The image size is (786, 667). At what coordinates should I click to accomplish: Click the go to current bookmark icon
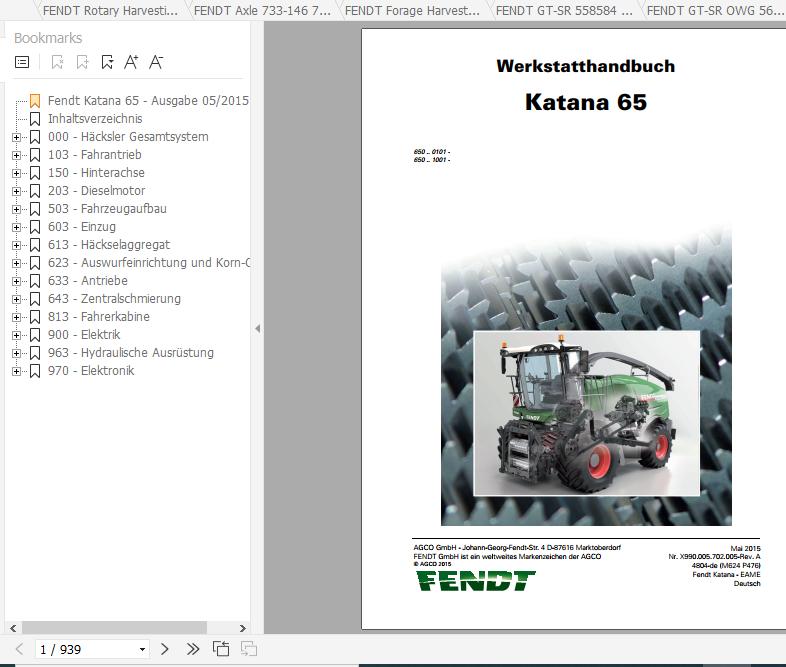coord(107,62)
